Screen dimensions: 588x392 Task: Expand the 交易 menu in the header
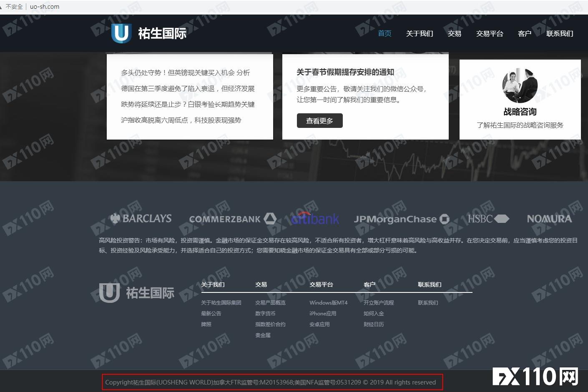(x=454, y=34)
